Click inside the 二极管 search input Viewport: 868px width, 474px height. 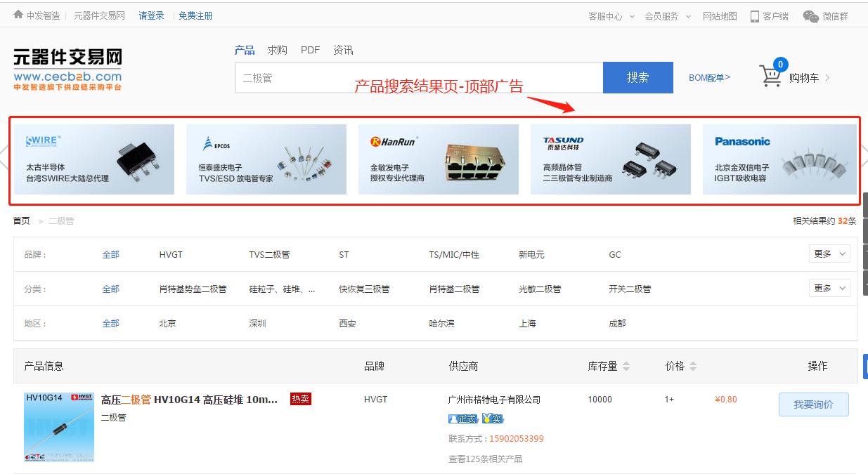tap(419, 77)
